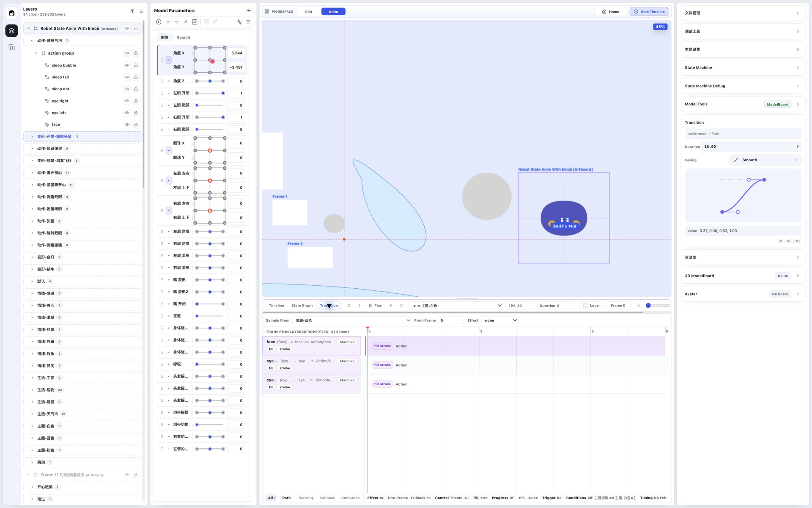This screenshot has height=508, width=812.
Task: Expand the 动作-惊讶张望 clip group
Action: (x=32, y=149)
